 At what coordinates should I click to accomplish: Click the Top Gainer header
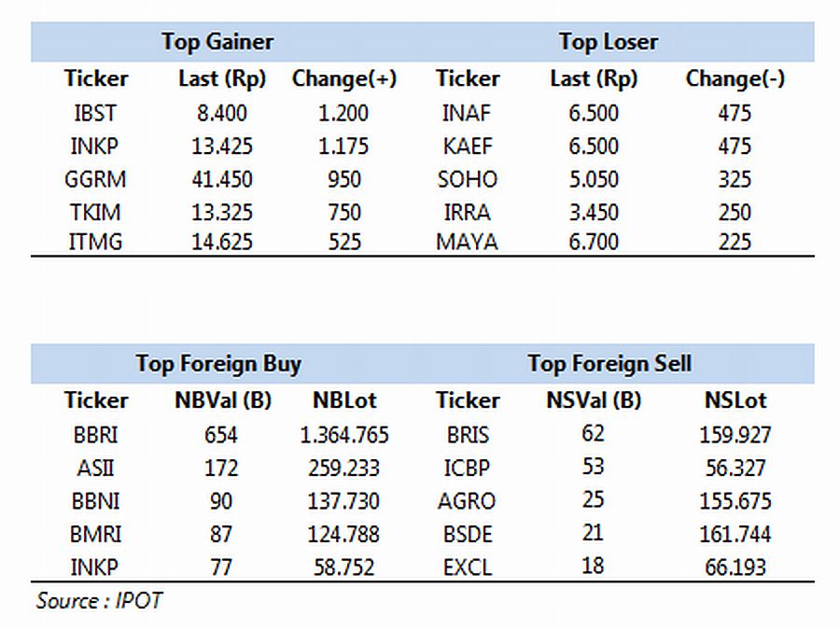pos(217,42)
